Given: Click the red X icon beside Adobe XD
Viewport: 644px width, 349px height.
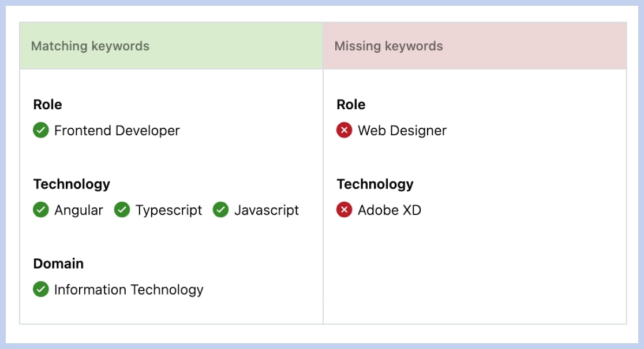Looking at the screenshot, I should coord(344,210).
